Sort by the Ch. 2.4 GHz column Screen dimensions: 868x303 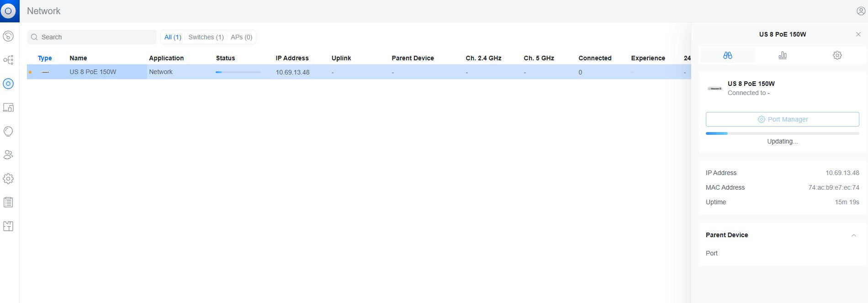pyautogui.click(x=483, y=58)
